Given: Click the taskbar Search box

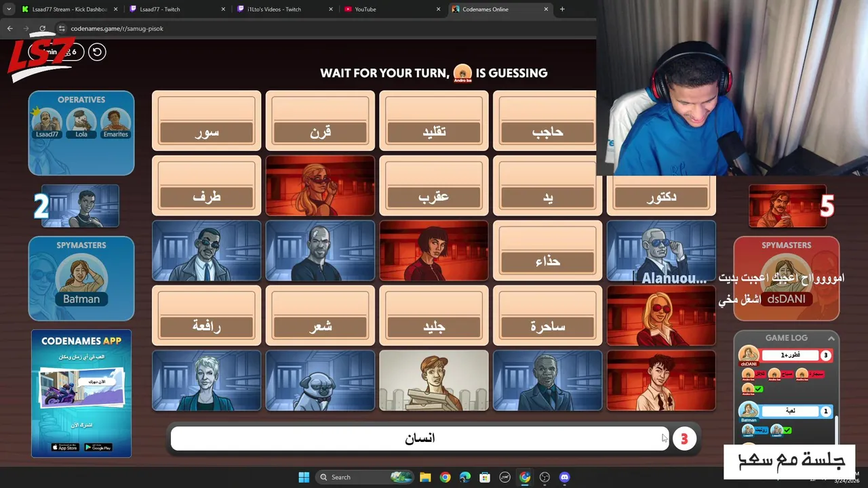Looking at the screenshot, I should (x=366, y=477).
